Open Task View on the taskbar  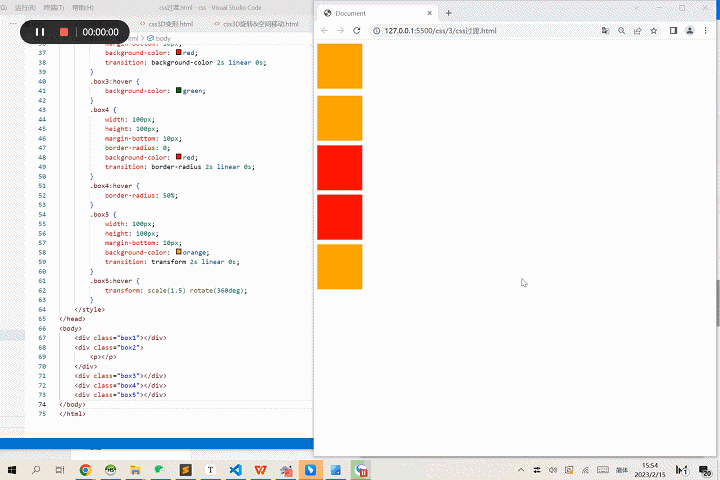[x=60, y=470]
